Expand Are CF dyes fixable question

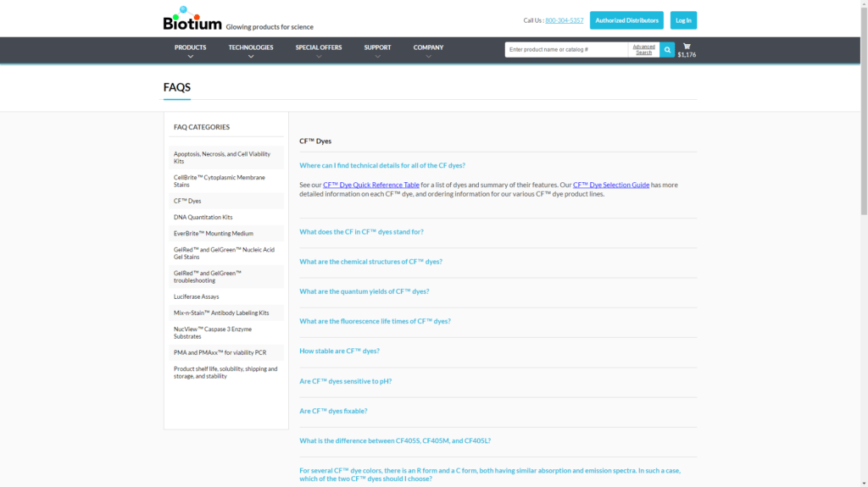point(333,411)
